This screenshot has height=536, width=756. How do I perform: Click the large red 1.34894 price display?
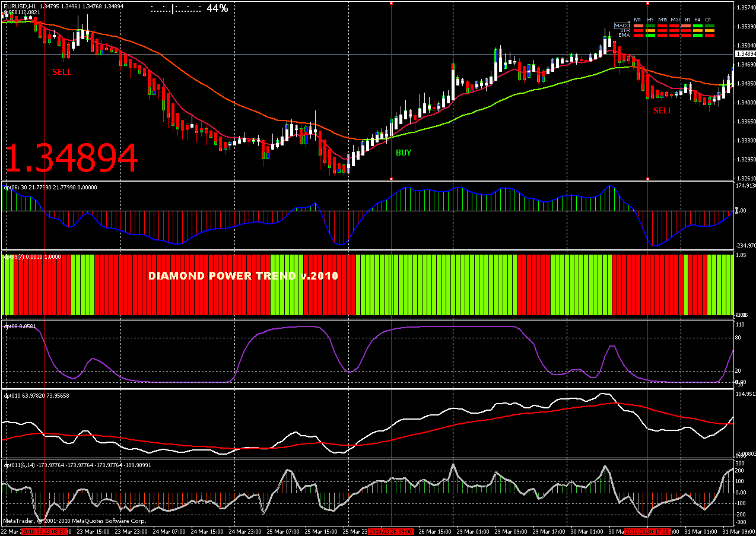[x=72, y=158]
